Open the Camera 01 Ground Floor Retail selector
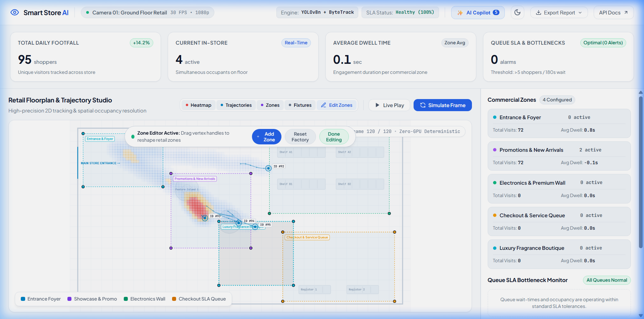The height and width of the screenshot is (319, 644). coord(148,12)
